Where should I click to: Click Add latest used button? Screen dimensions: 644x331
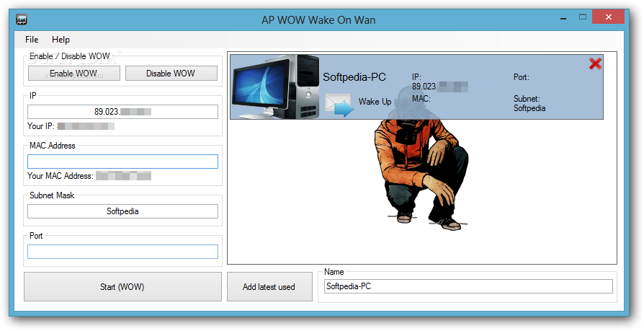click(x=269, y=286)
